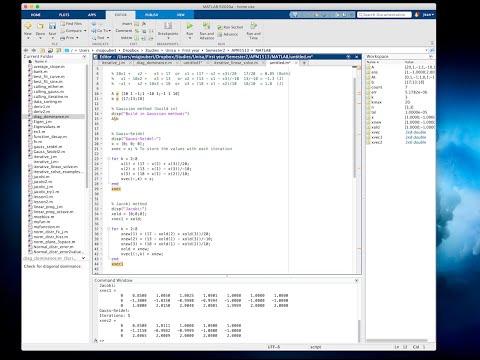Screen dimensions: 480x360
Task: Click the Users segment in folder path
Action: (84, 50)
